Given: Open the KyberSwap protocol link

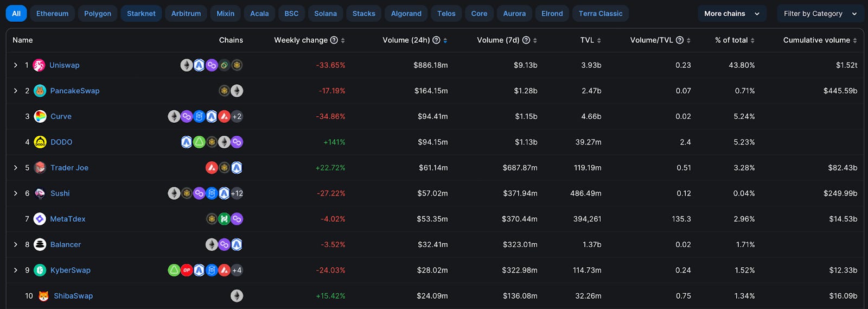Looking at the screenshot, I should point(71,270).
